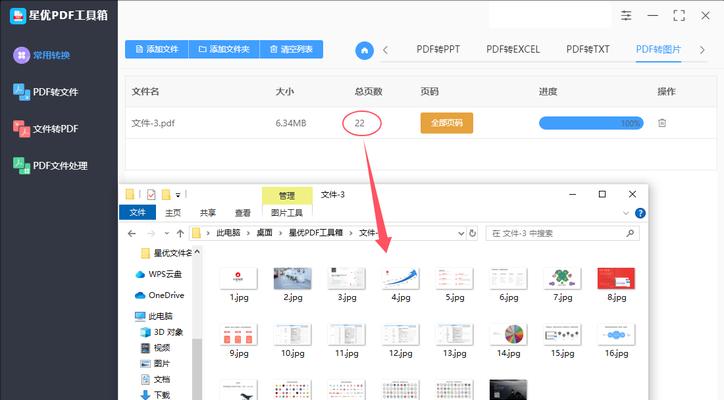This screenshot has height=400, width=724.
Task: Open the PDF转文件 sidebar item
Action: tap(45, 92)
